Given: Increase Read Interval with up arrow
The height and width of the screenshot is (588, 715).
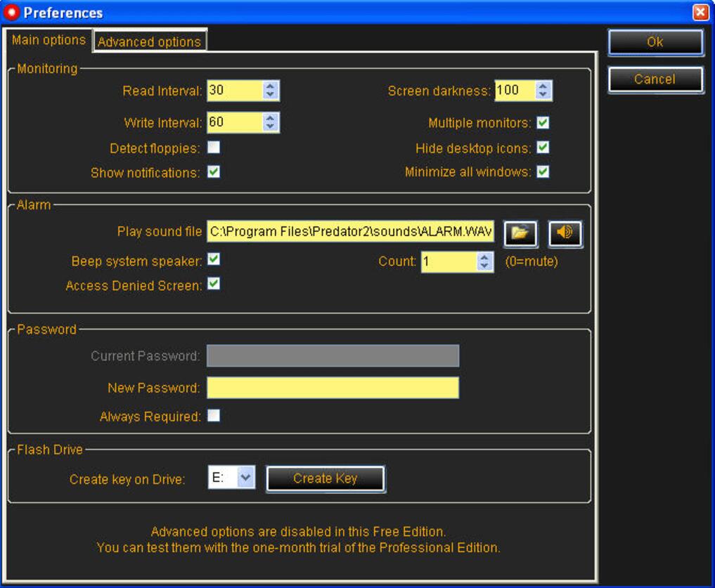Looking at the screenshot, I should pos(271,86).
